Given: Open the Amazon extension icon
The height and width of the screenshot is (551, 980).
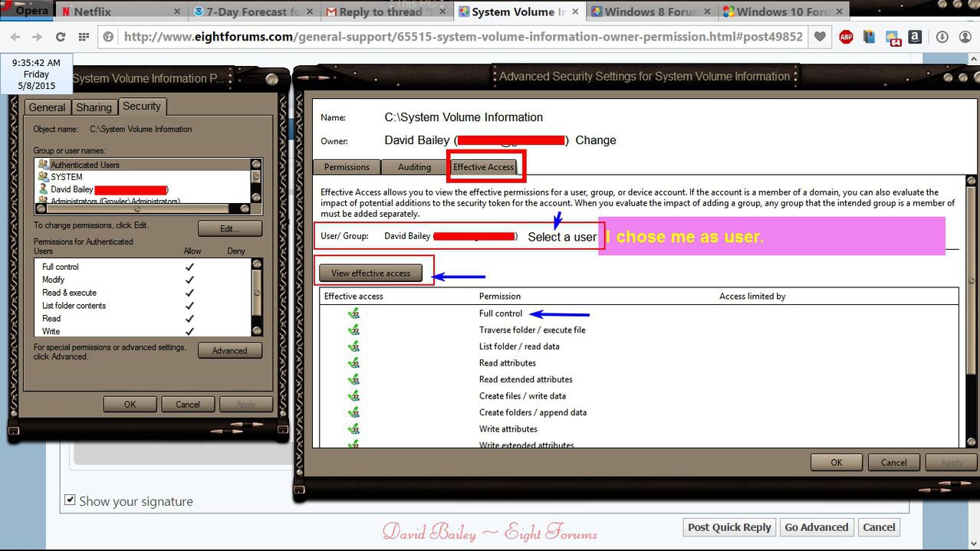Looking at the screenshot, I should point(915,36).
